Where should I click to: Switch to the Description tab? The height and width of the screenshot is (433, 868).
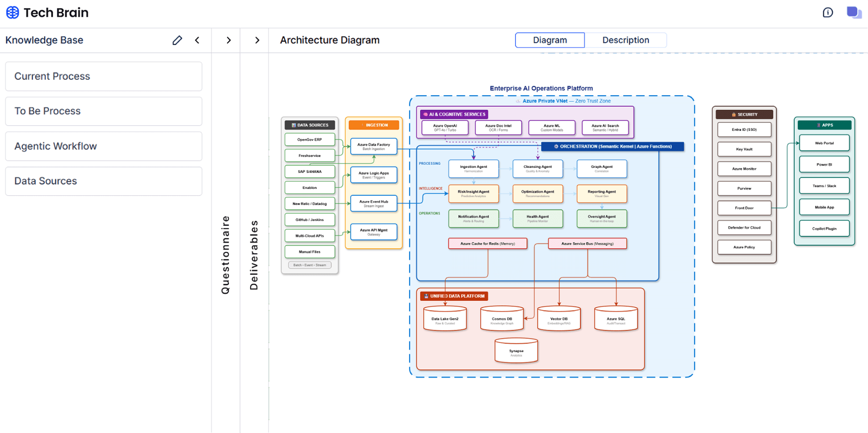[x=625, y=40]
